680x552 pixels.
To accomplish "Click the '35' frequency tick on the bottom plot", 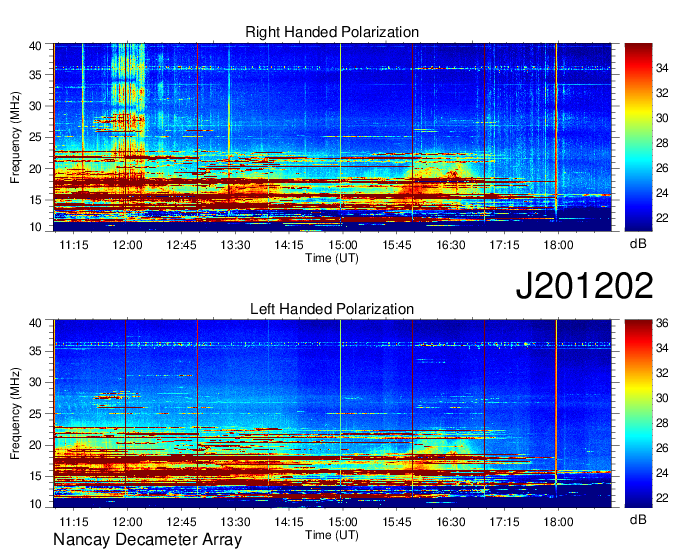I will pos(35,351).
